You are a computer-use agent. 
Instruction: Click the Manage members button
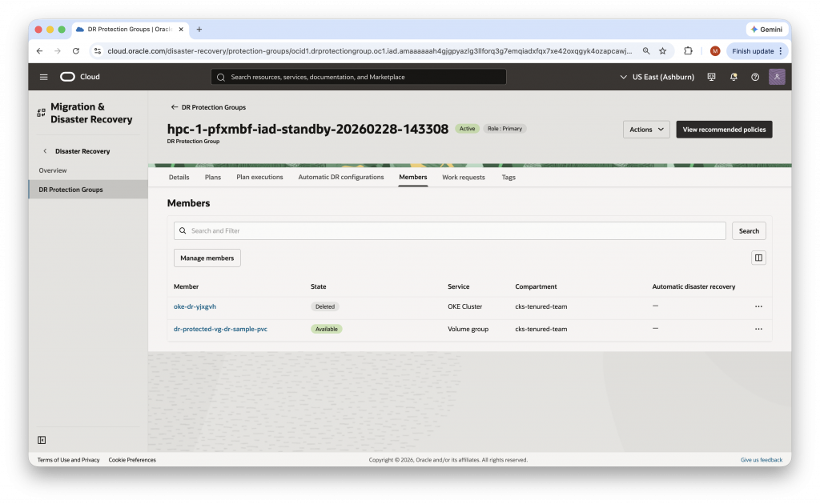click(x=207, y=258)
